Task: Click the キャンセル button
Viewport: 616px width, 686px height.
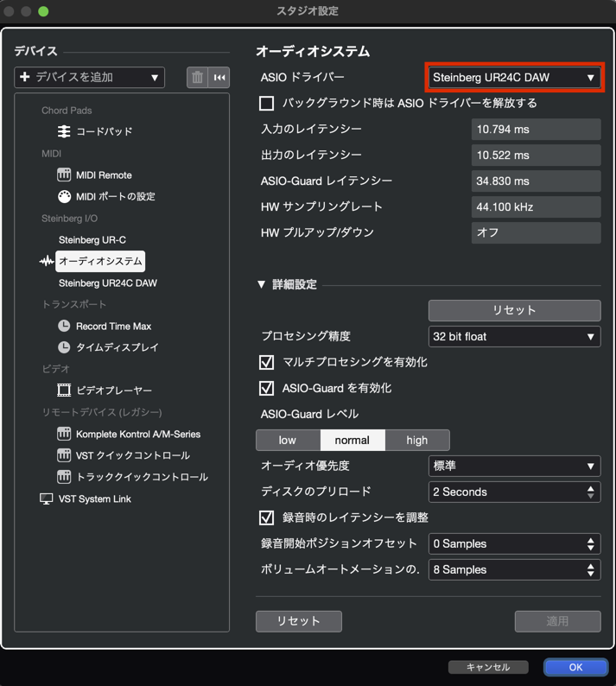Action: coord(488,667)
